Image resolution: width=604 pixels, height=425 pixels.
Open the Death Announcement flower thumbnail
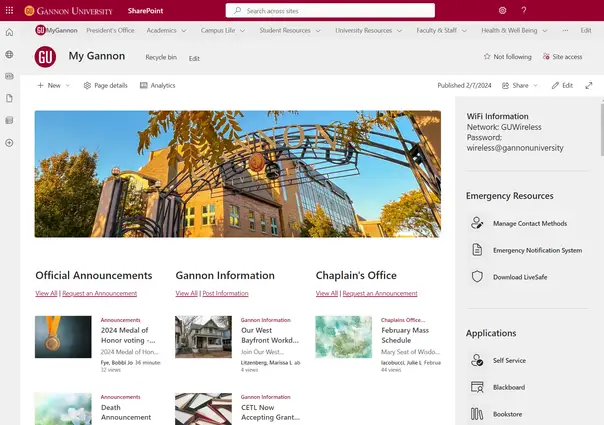coord(63,409)
